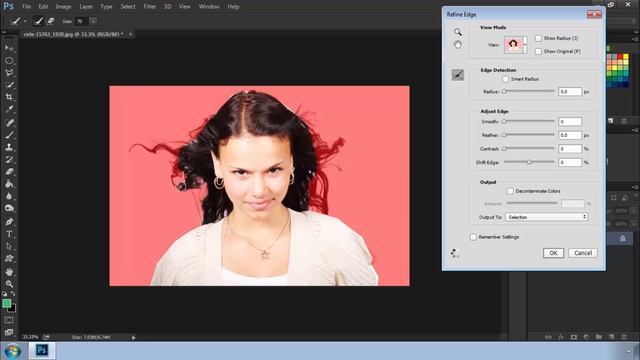Open tool preset picker arrow in options bar
Screen dimensions: 640x360
25,21
